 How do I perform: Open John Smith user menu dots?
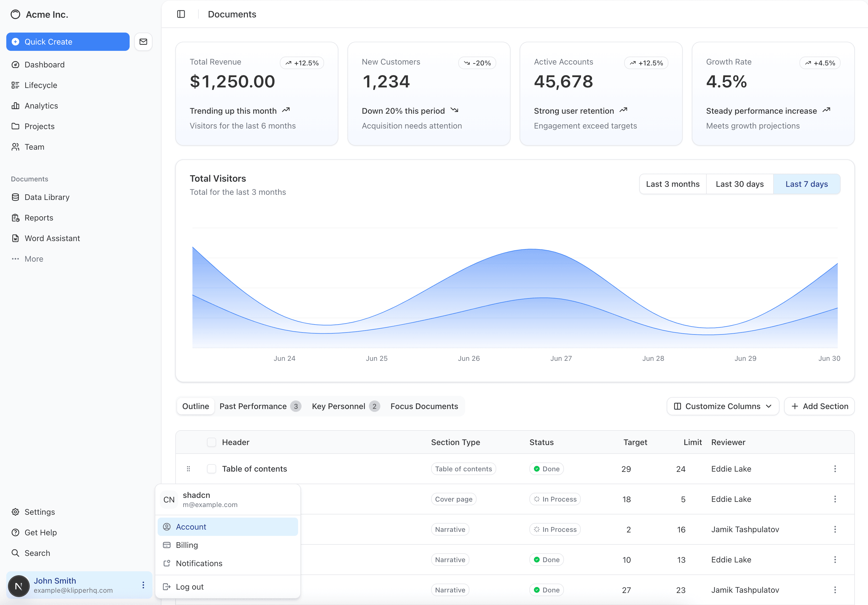coord(143,585)
